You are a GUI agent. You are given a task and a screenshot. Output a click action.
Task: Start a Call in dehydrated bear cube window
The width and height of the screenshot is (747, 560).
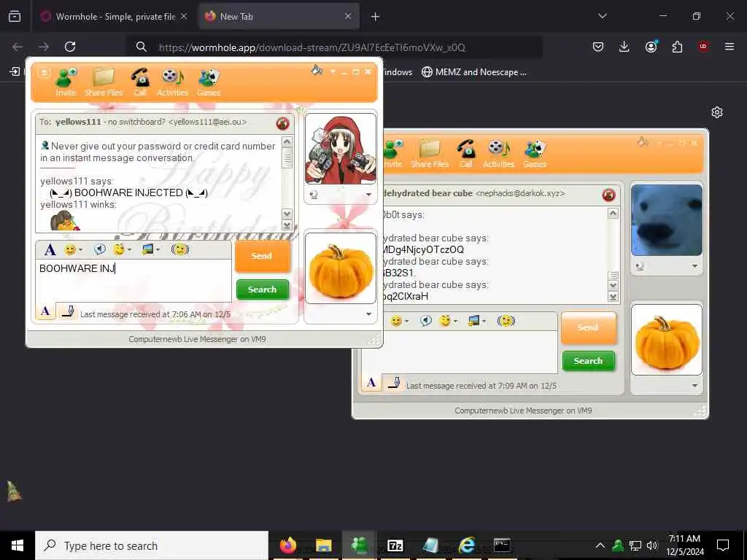pyautogui.click(x=466, y=153)
